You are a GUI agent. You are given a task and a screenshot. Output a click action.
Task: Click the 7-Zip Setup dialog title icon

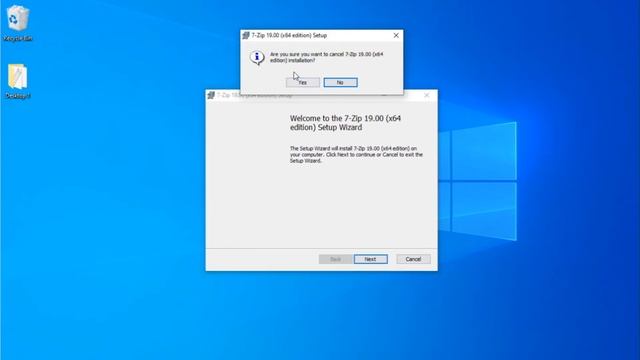tap(246, 36)
